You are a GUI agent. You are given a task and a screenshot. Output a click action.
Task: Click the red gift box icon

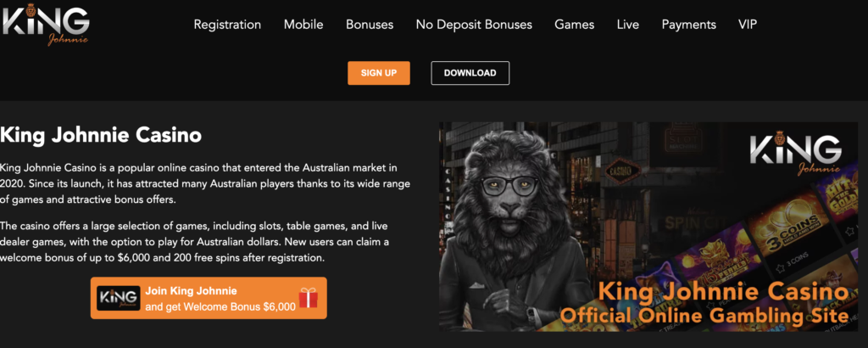tap(309, 298)
